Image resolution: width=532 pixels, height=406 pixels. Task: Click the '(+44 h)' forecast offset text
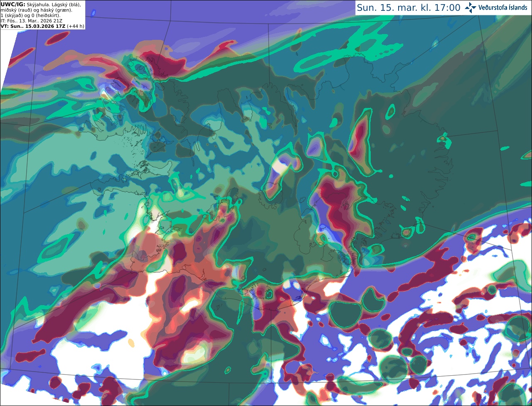[x=75, y=26]
